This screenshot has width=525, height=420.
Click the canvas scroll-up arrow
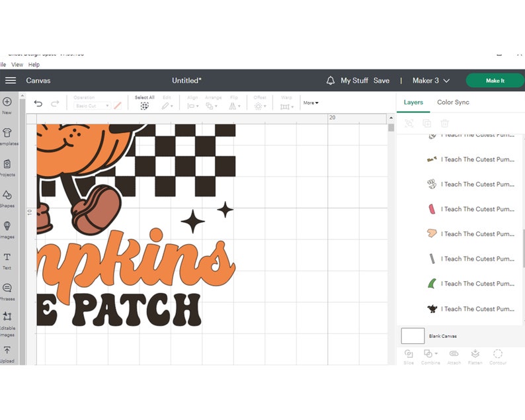click(391, 118)
